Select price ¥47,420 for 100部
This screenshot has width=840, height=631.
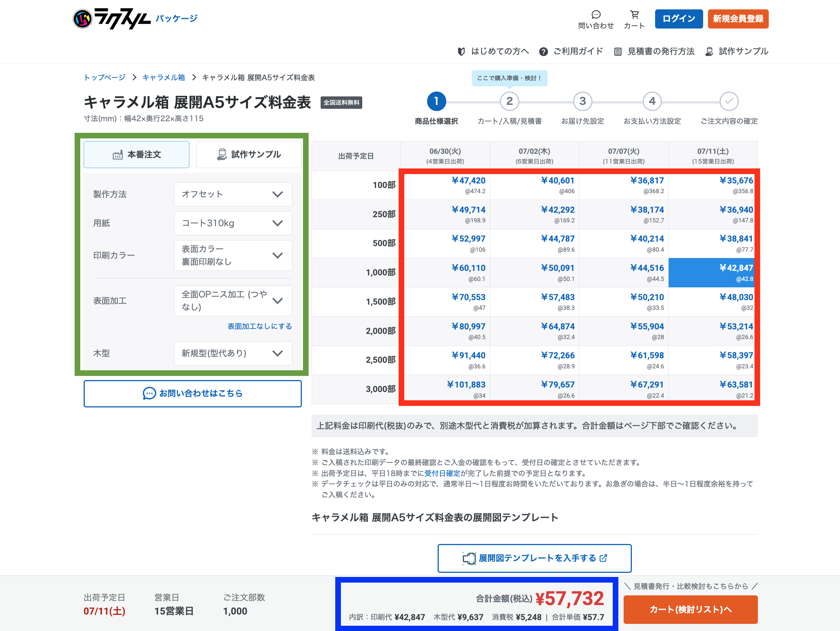pos(445,185)
